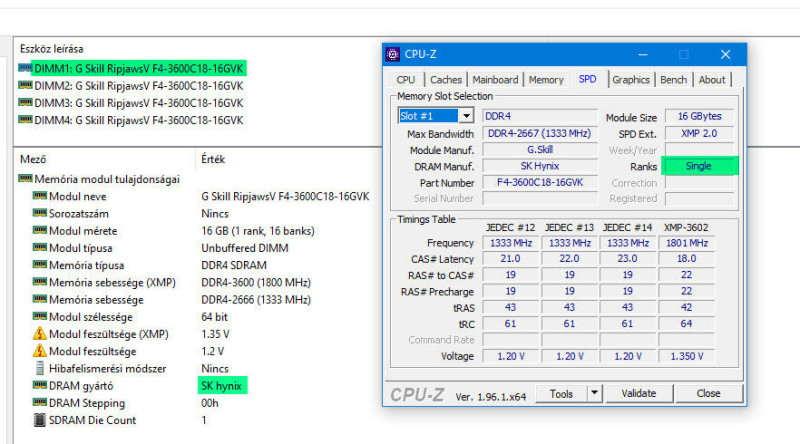Click the warning icon beside Modul feszültsége (XMP)
This screenshot has width=800, height=444.
click(x=39, y=334)
